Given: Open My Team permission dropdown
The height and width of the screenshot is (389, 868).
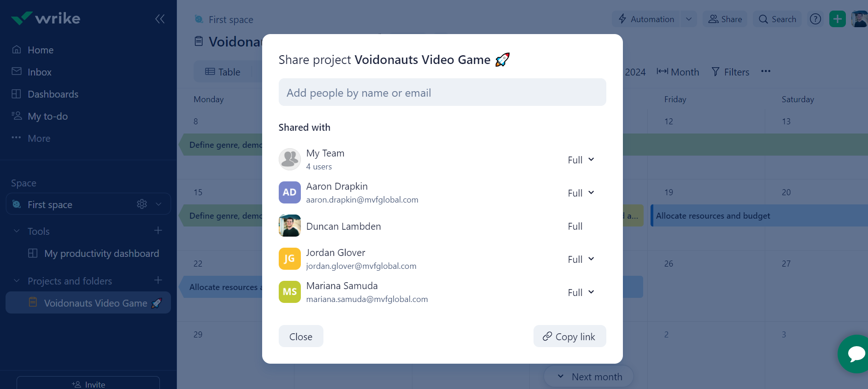Looking at the screenshot, I should pos(581,160).
